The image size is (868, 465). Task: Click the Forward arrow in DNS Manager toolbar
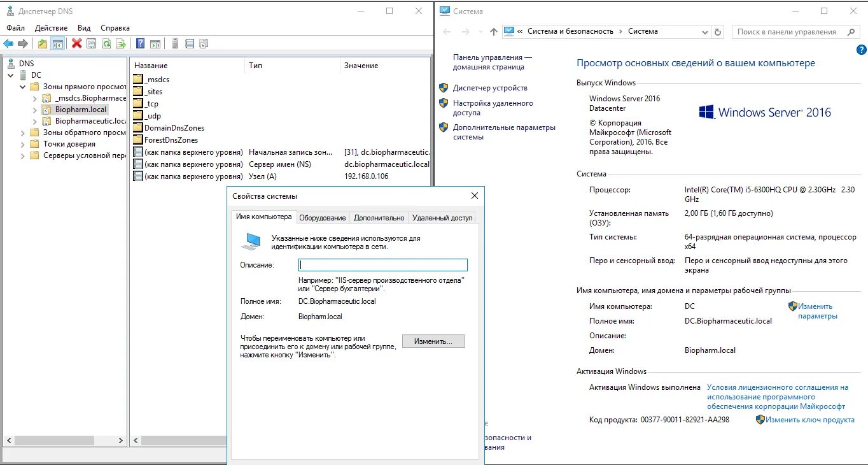(22, 43)
